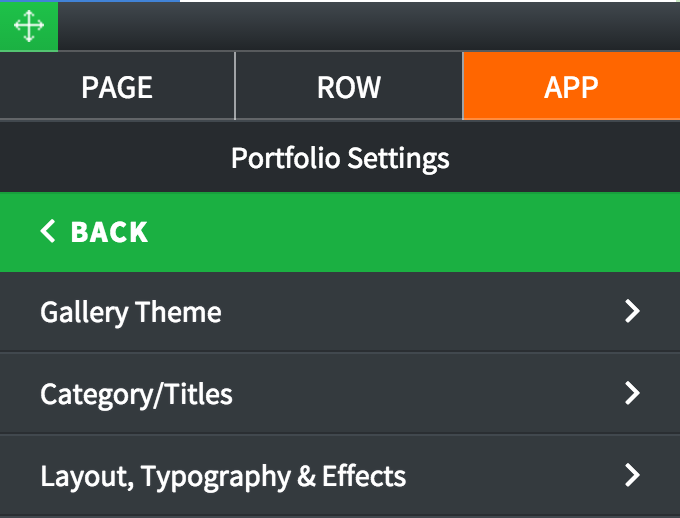The width and height of the screenshot is (680, 518).
Task: Click the empty green area of Back bar
Action: click(412, 232)
